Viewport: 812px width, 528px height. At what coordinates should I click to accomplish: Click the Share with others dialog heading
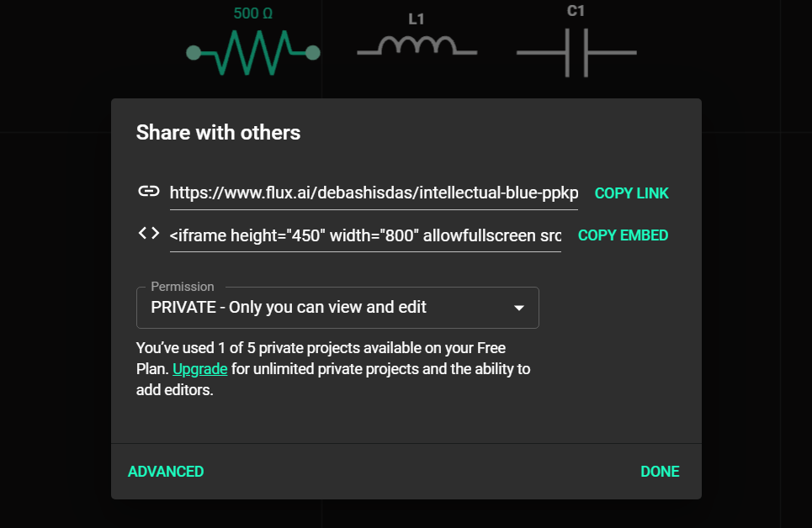point(218,132)
